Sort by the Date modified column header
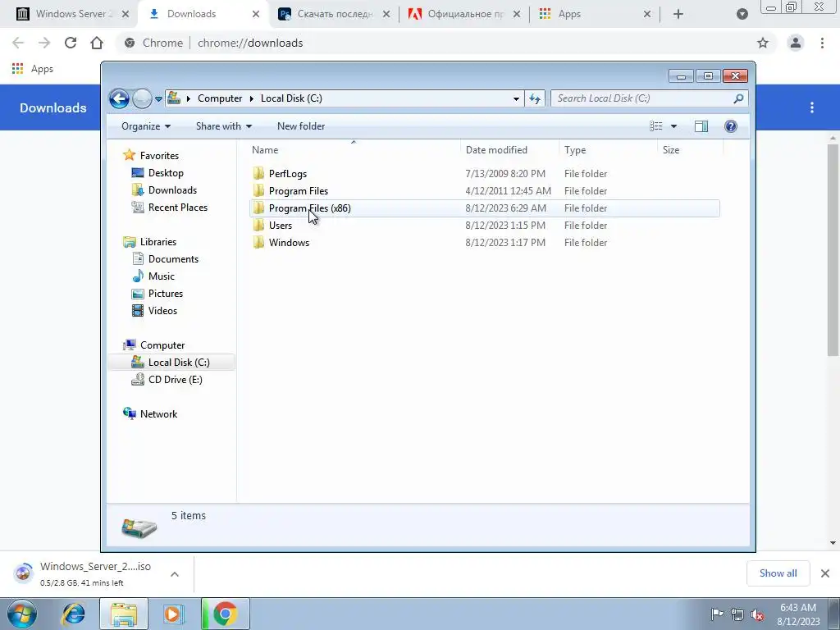The image size is (840, 630). coord(509,150)
